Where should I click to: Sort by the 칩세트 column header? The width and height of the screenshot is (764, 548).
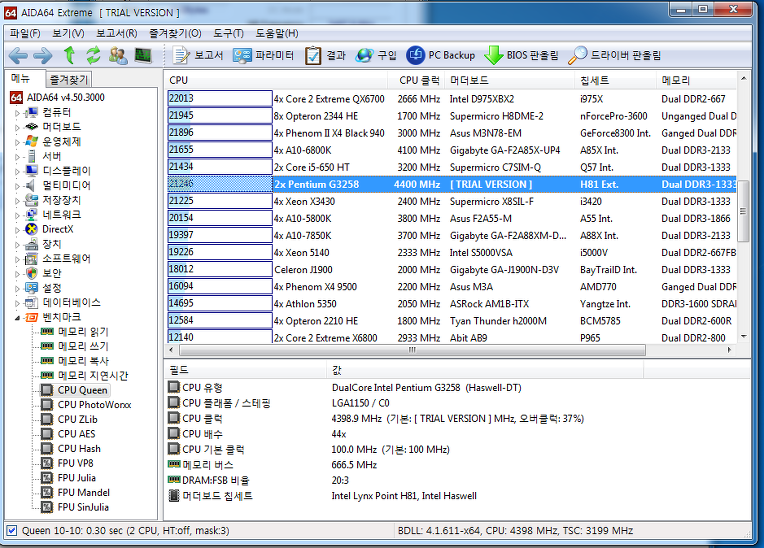pos(615,80)
